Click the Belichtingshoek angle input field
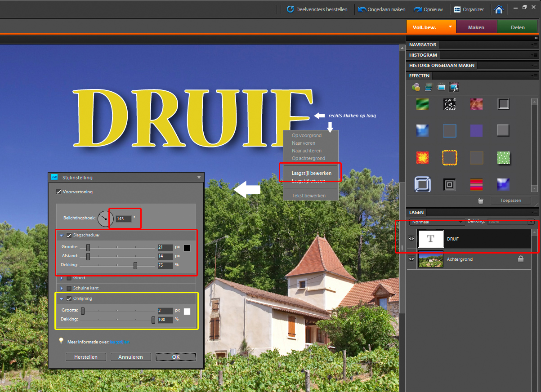 coord(123,219)
